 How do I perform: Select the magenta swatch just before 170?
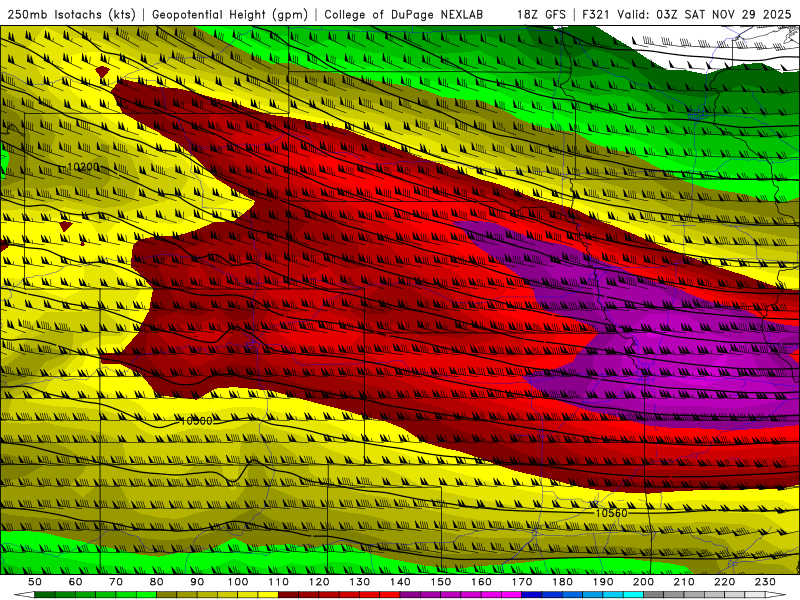[x=512, y=595]
